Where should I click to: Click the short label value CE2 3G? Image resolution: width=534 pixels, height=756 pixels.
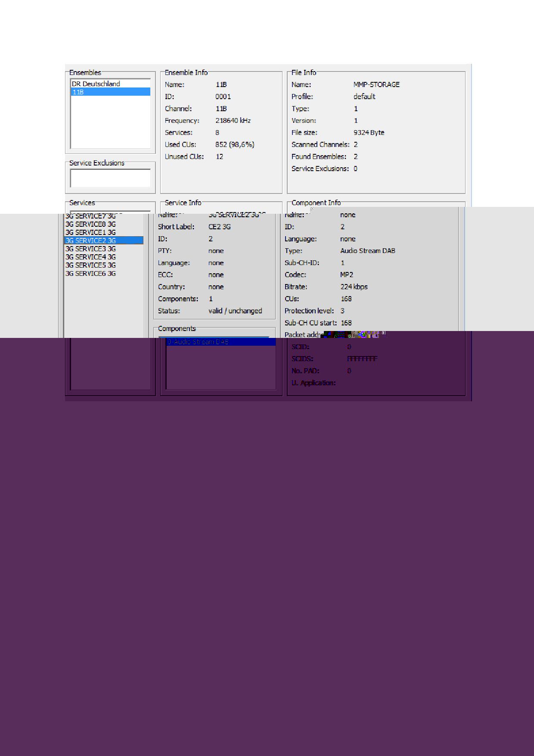pyautogui.click(x=220, y=227)
